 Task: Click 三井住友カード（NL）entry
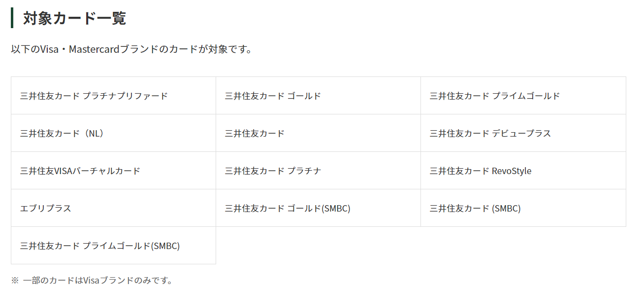click(113, 133)
